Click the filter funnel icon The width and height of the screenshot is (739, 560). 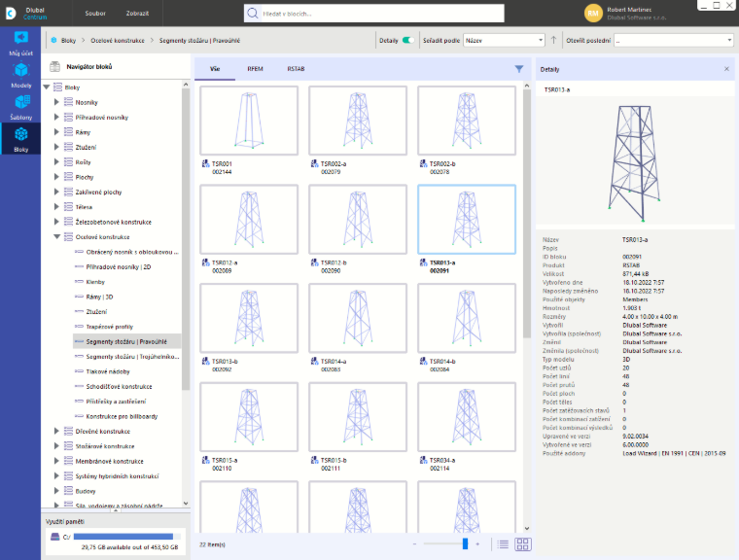519,69
